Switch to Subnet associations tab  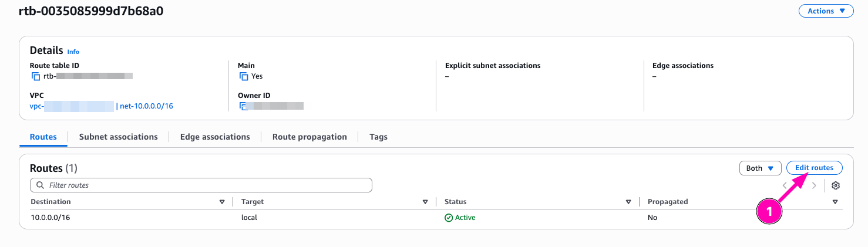coord(118,137)
